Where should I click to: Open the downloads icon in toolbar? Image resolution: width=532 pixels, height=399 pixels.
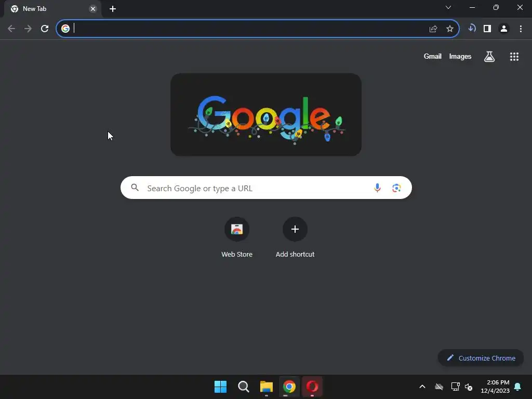click(x=472, y=29)
